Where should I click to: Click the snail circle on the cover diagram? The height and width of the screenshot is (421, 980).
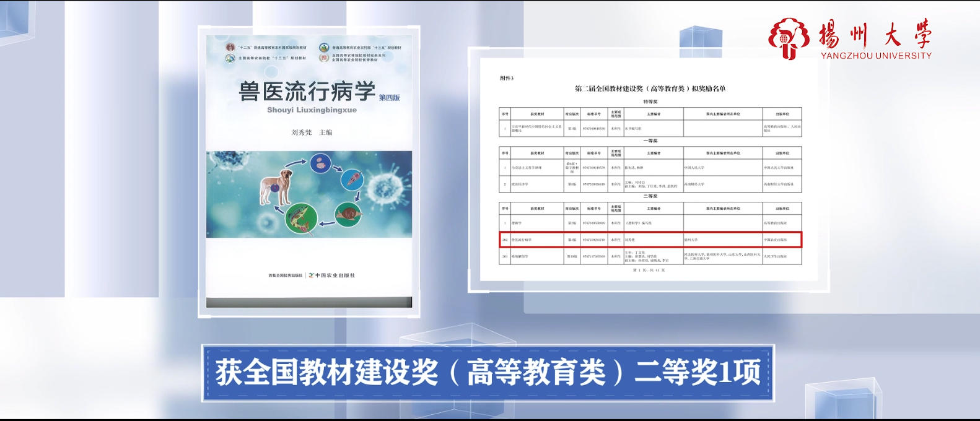(x=349, y=215)
